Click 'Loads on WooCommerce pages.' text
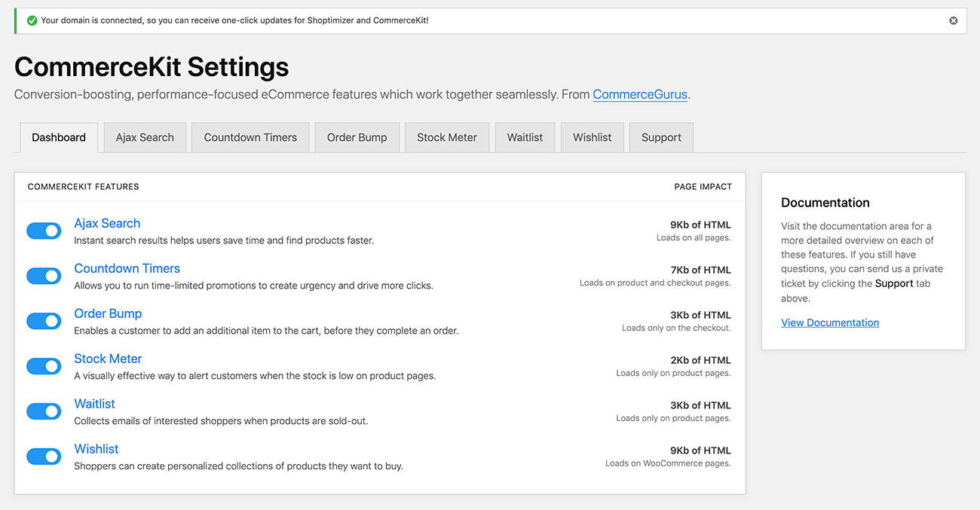The height and width of the screenshot is (510, 980). [x=668, y=464]
